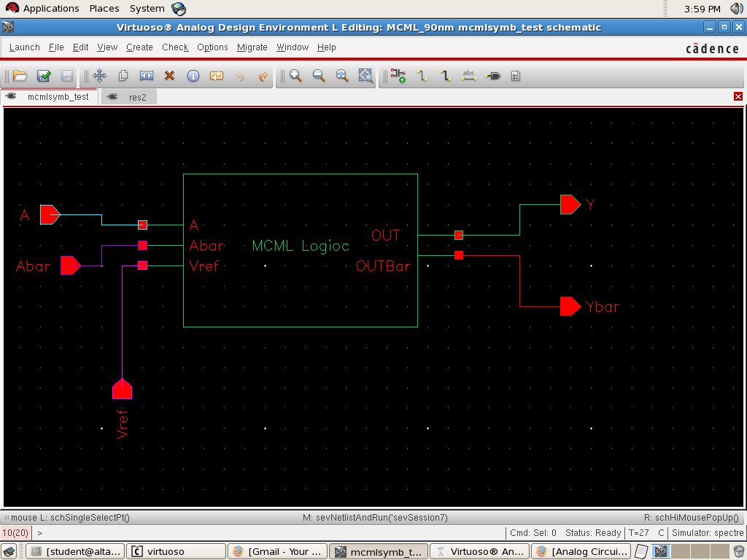Select the wide wire tool icon

coord(445,76)
